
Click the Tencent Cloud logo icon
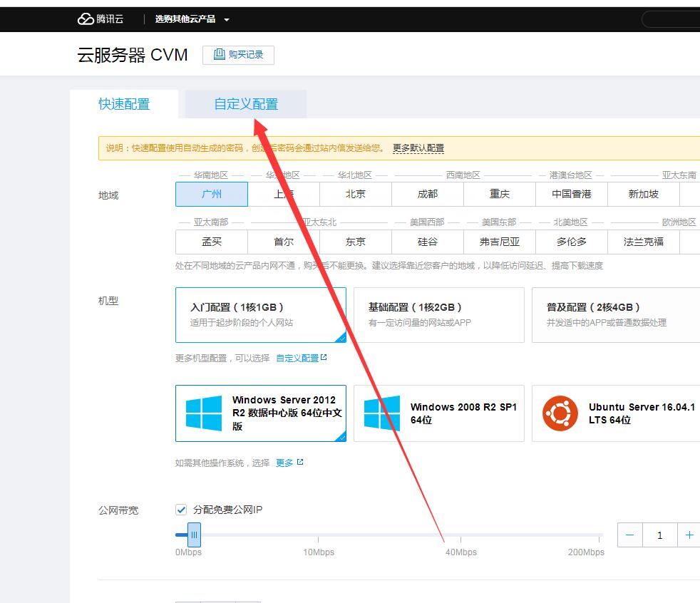click(x=86, y=19)
